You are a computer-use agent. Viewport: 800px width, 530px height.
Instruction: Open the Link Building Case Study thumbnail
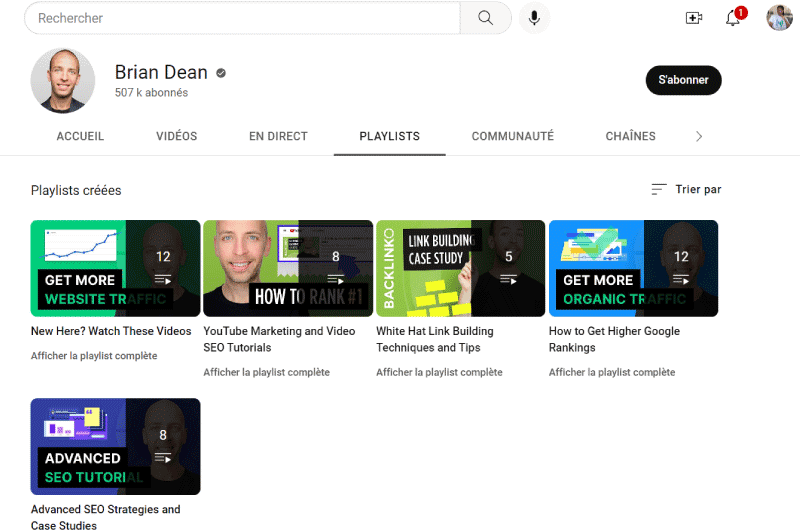[461, 268]
